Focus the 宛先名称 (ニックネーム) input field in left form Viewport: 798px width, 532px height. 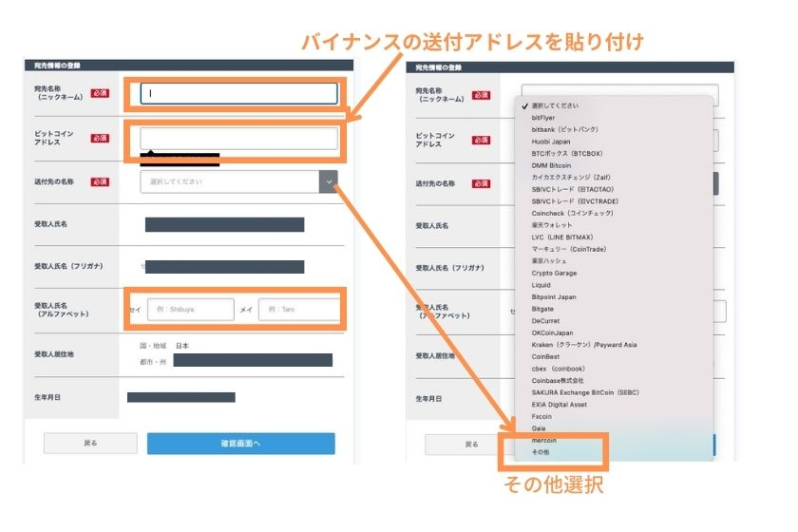238,93
